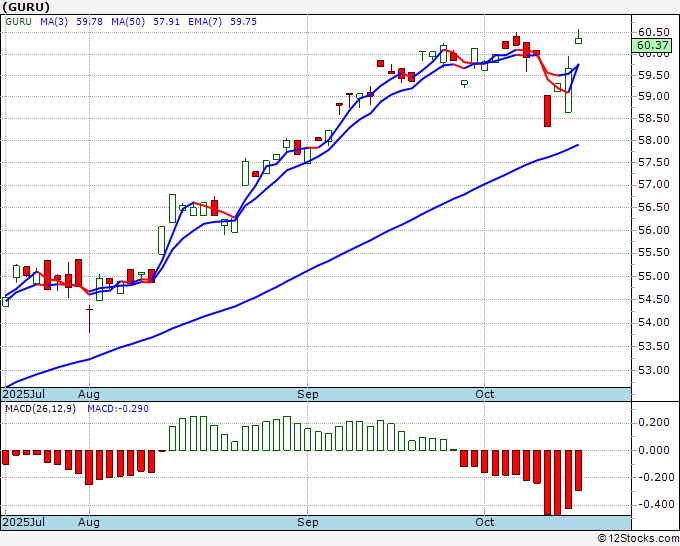Click the 55.50 price axis label
Viewport: 680px width, 546px height.
tap(654, 252)
